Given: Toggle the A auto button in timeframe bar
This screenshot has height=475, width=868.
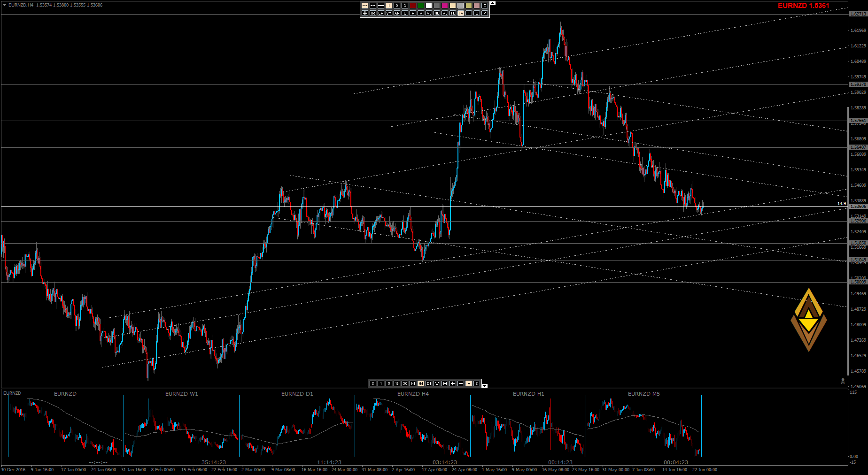Looking at the screenshot, I should tap(469, 383).
